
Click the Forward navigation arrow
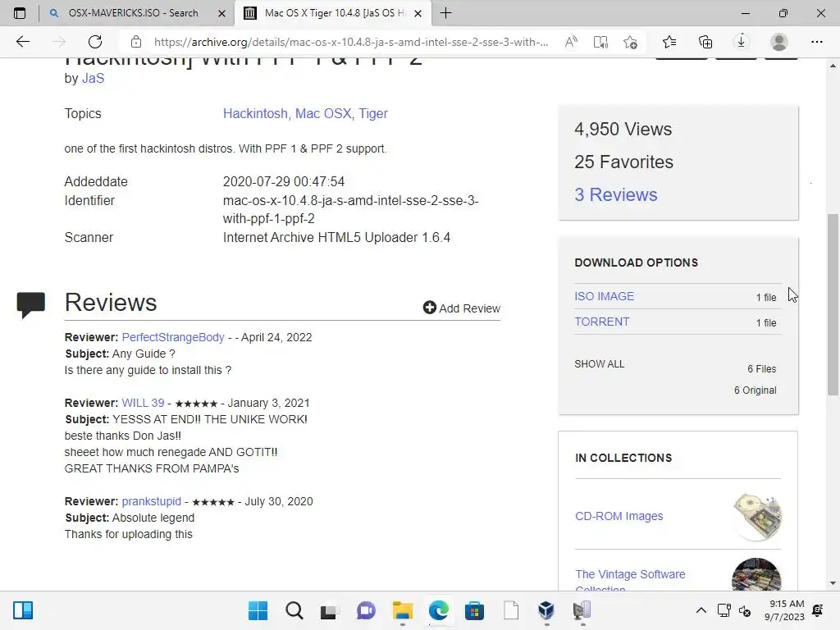tap(59, 42)
